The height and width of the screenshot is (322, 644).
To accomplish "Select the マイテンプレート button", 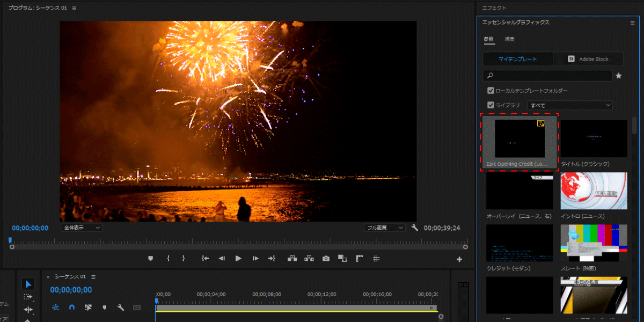I will click(x=518, y=59).
